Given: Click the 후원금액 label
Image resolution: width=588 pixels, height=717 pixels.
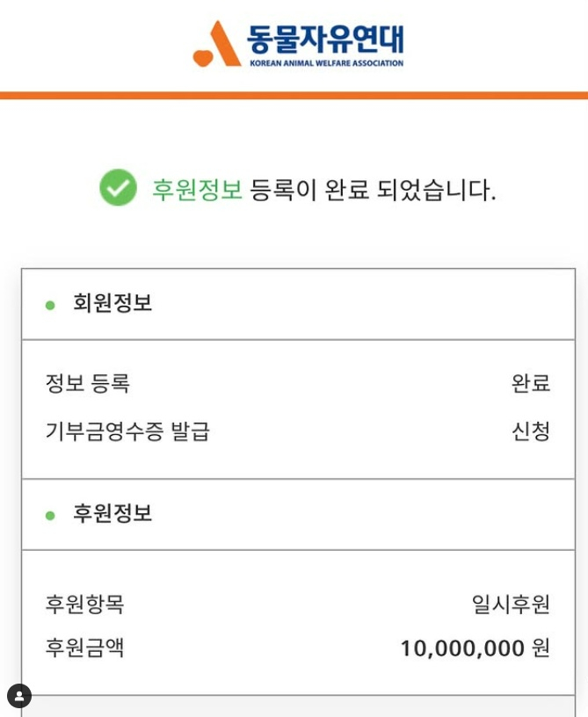Looking at the screenshot, I should point(84,648).
